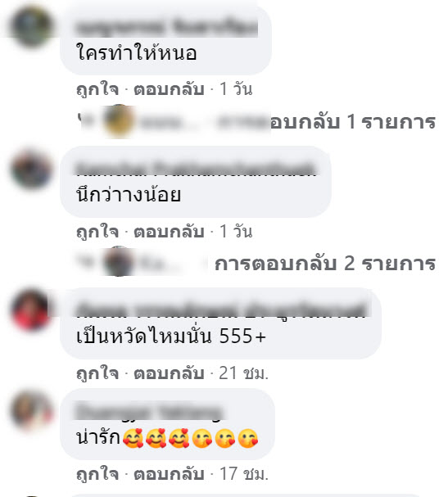Image resolution: width=448 pixels, height=497 pixels.
Task: Reply to the 'น่ารัก' emoji comment
Action: coord(169,474)
